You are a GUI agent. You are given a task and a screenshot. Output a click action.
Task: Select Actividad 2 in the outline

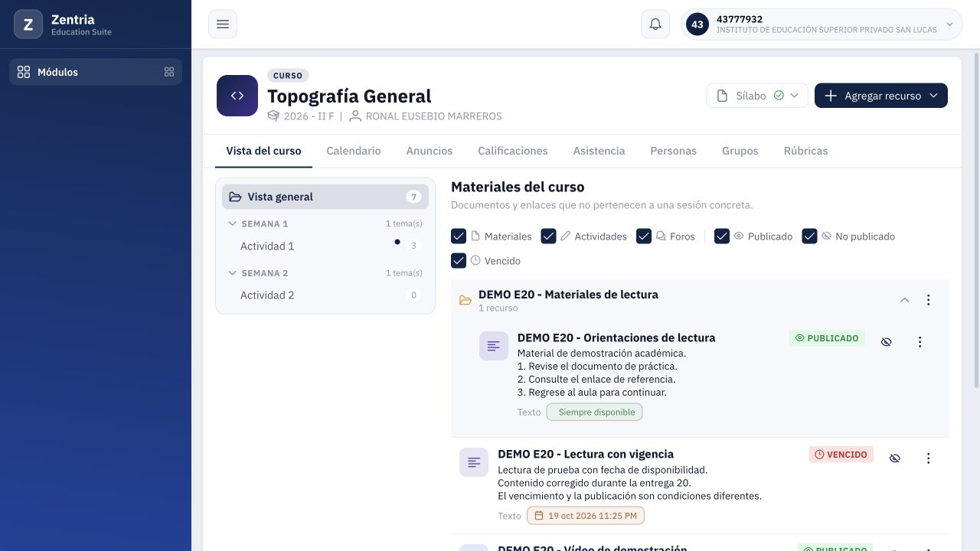[x=325, y=295]
